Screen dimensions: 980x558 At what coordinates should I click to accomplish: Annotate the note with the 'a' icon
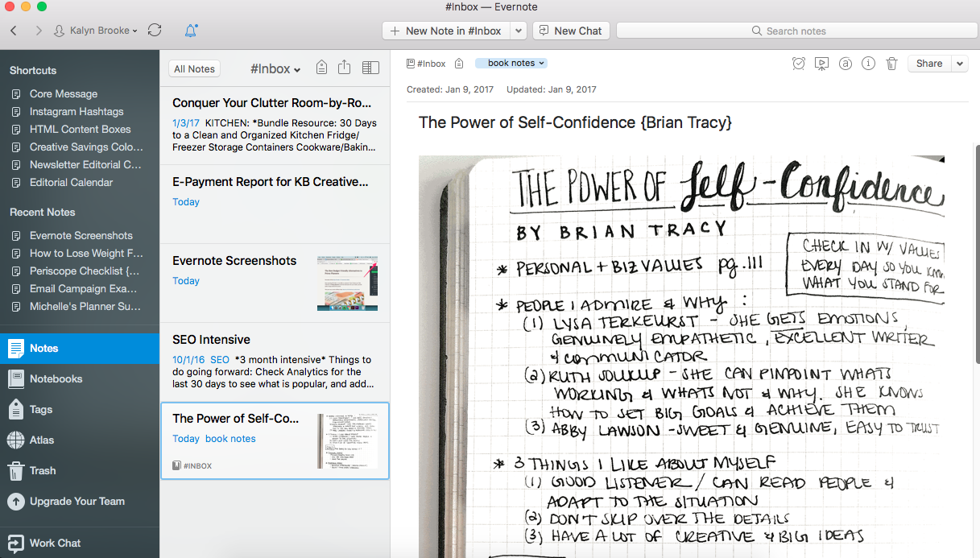(845, 63)
